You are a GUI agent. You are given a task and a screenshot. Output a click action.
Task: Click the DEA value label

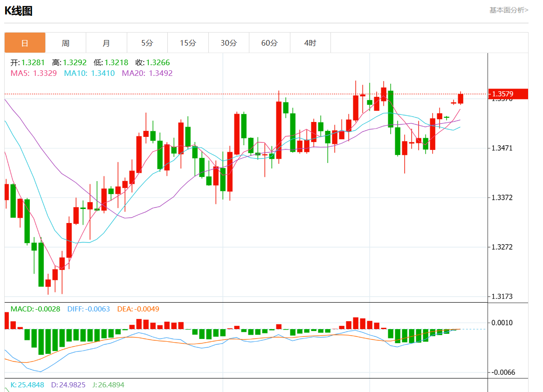click(x=138, y=309)
